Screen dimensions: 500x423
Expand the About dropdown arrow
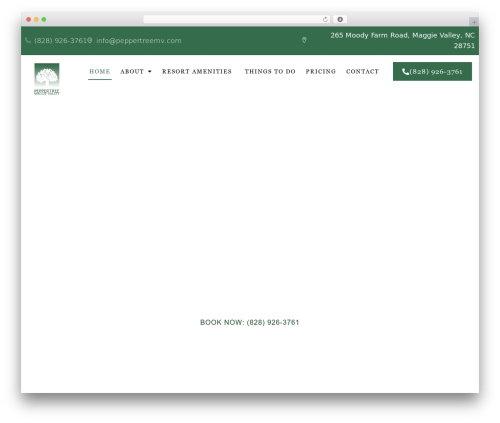(x=150, y=71)
